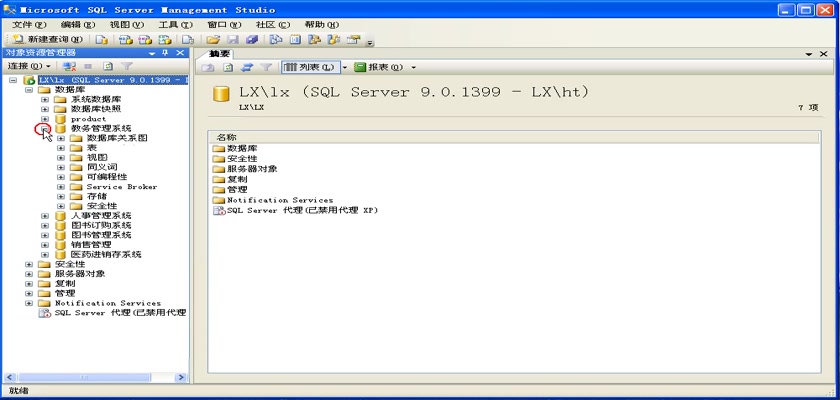Select 医药进销存系统 database in tree
The image size is (840, 400).
pos(106,254)
